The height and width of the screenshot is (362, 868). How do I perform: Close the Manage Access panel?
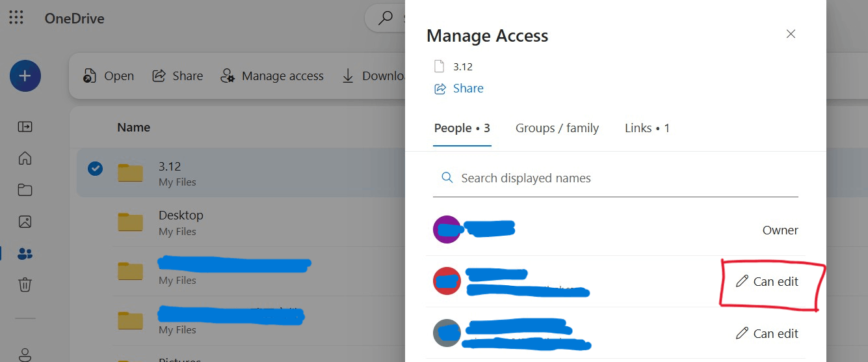(791, 34)
